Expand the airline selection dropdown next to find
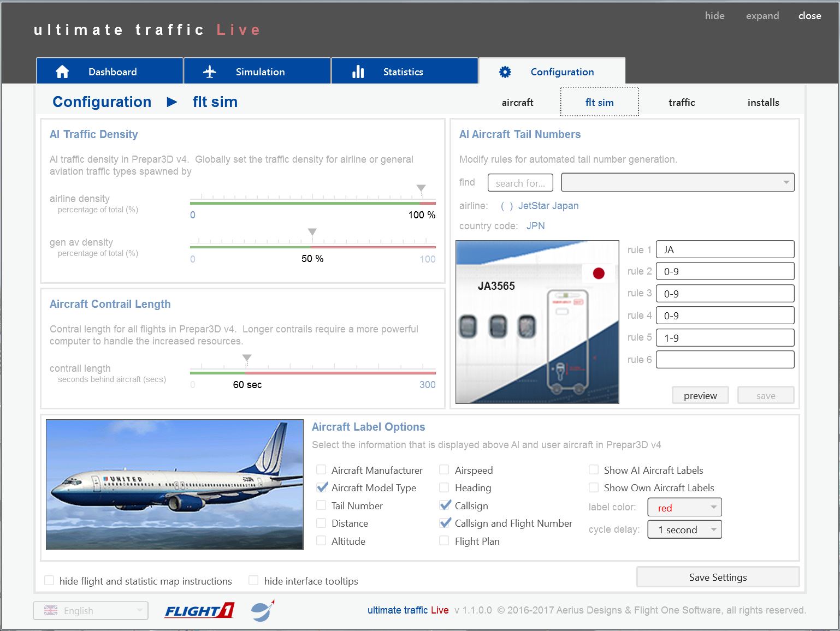This screenshot has height=631, width=840. click(x=786, y=182)
